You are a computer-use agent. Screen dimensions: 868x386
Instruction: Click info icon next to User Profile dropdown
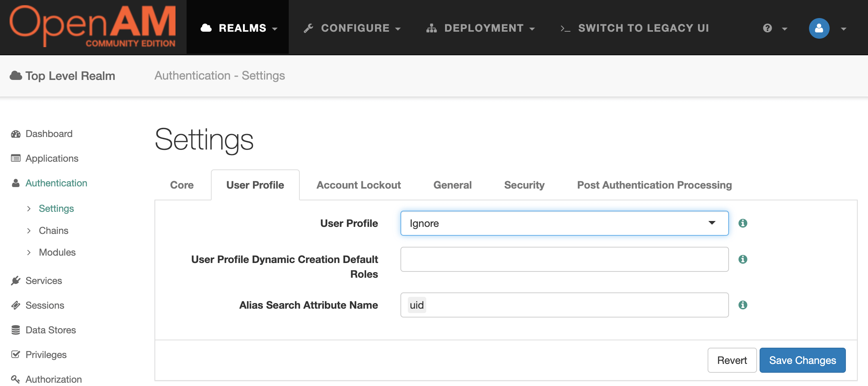(x=743, y=223)
